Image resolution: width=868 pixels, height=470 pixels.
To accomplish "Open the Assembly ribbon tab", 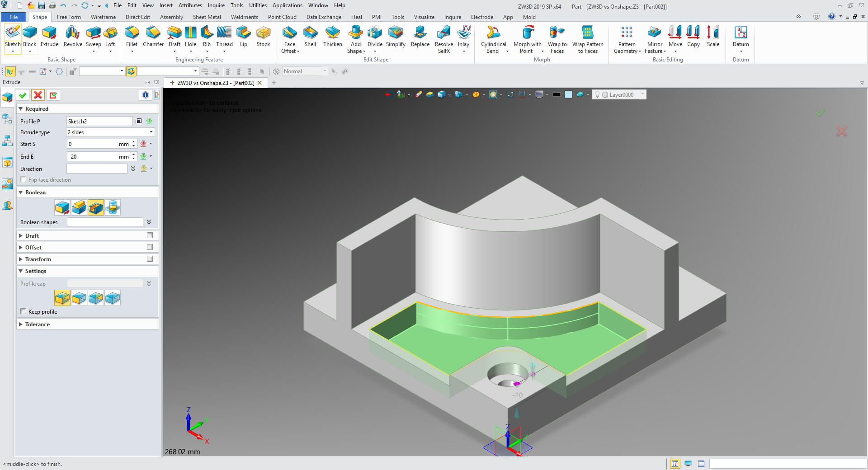I will point(171,17).
